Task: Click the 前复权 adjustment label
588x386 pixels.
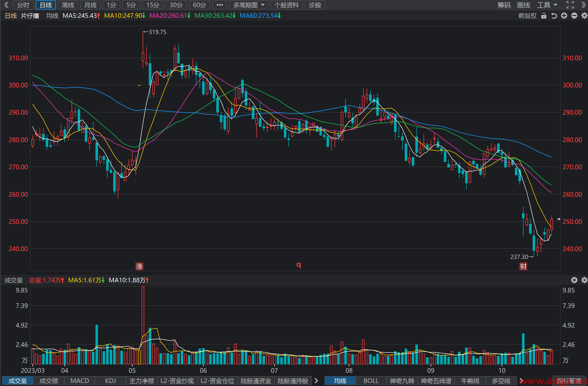Action: coord(527,16)
